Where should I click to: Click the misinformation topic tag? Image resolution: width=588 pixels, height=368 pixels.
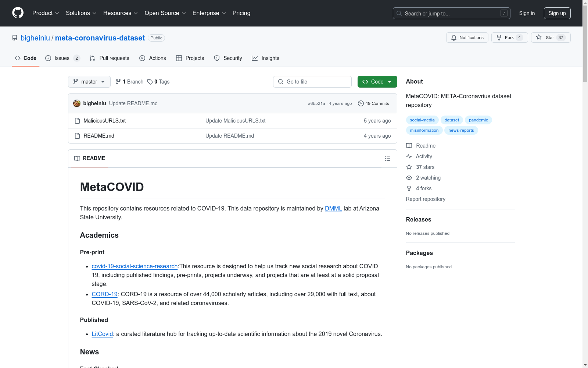click(x=424, y=130)
